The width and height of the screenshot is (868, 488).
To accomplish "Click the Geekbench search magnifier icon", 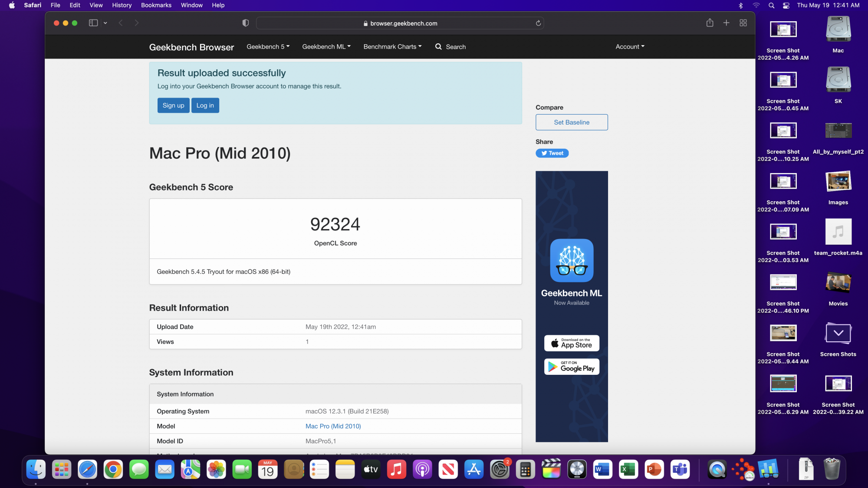I will 438,47.
